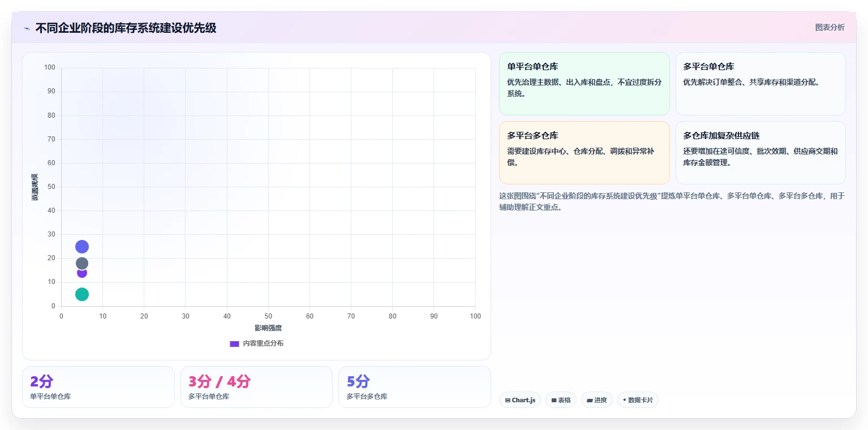Click the Chart.js tag chip
Viewport: 868px width, 430px height.
click(520, 400)
